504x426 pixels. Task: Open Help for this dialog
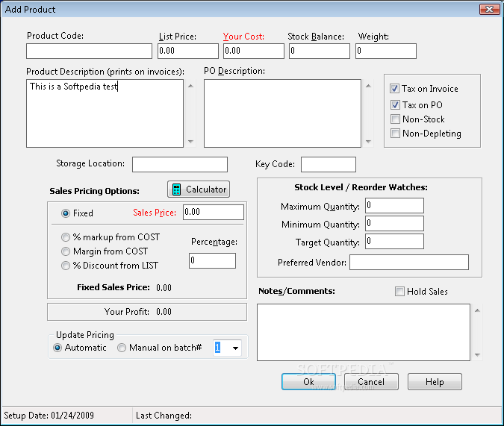pyautogui.click(x=435, y=382)
